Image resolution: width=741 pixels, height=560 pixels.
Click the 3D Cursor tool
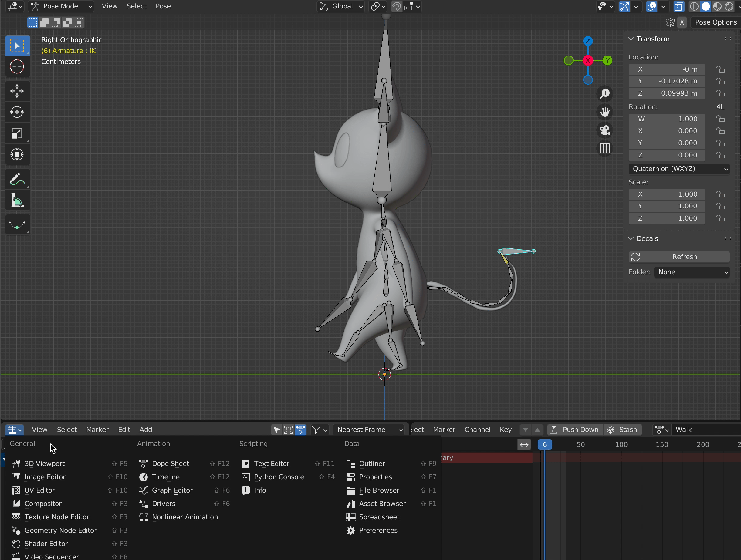(17, 67)
